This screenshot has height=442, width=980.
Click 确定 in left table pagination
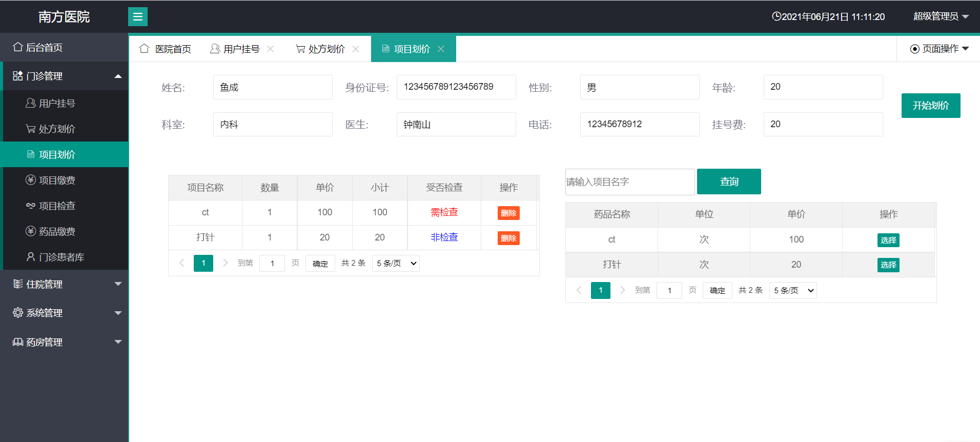pos(320,264)
